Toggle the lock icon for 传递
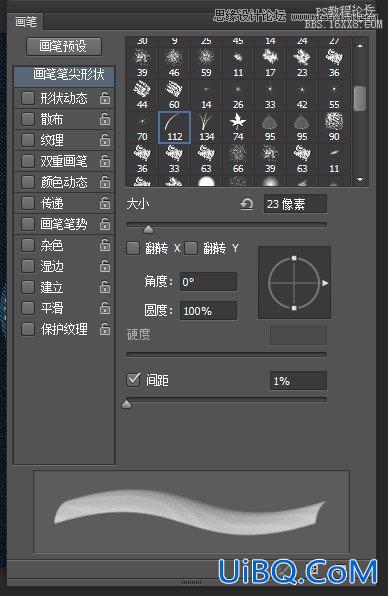Image resolution: width=388 pixels, height=596 pixels. (105, 203)
